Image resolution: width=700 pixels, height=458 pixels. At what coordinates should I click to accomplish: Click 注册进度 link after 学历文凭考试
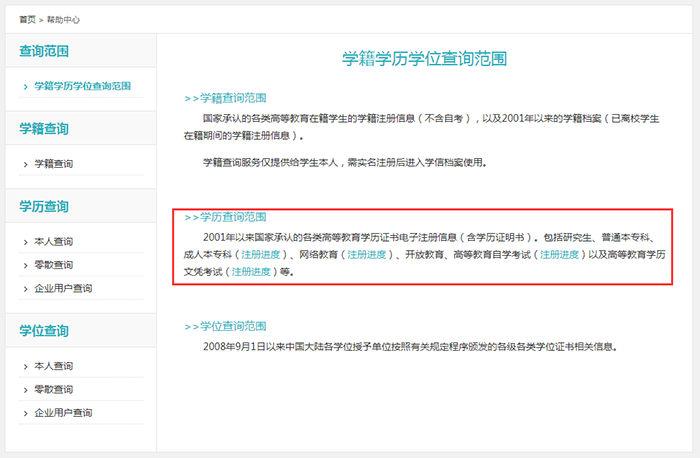(x=251, y=271)
